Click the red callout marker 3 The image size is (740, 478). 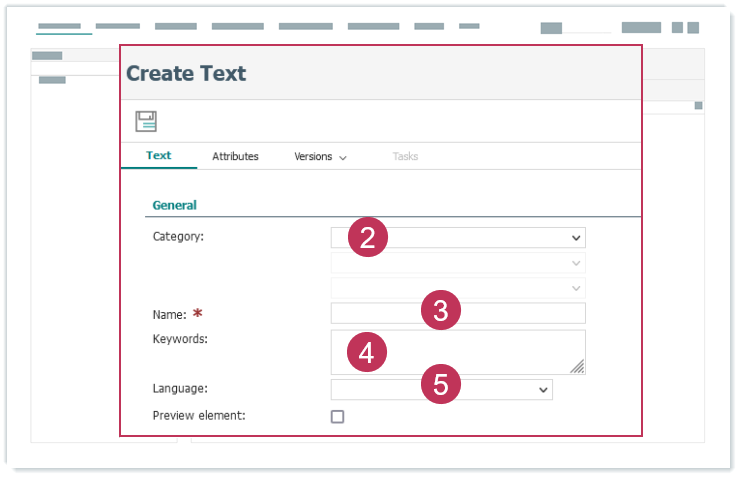pyautogui.click(x=440, y=310)
